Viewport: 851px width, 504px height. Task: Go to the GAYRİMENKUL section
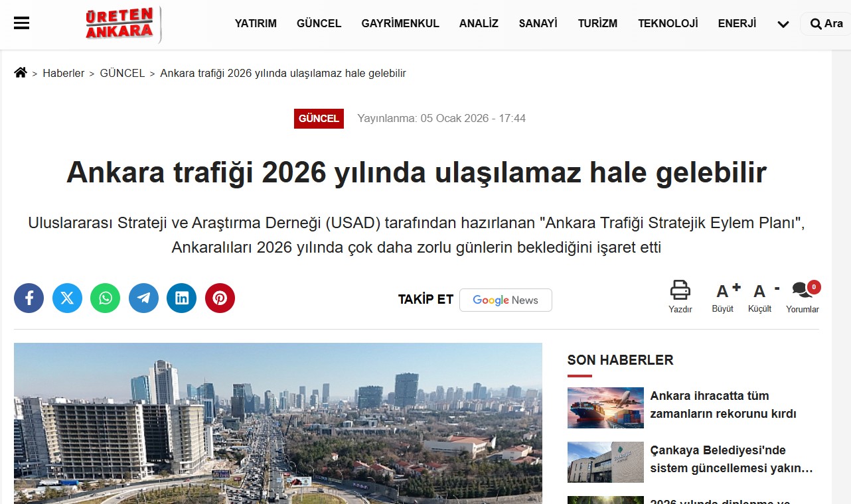coord(400,24)
